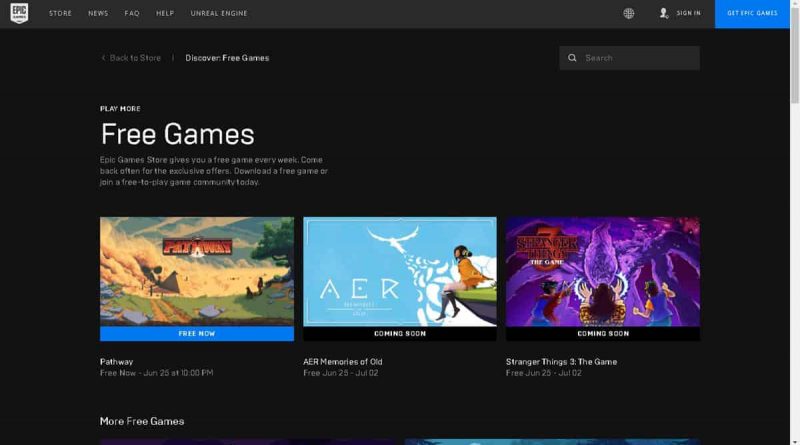Open the Help section
Screen dimensions: 800x445
click(x=165, y=14)
